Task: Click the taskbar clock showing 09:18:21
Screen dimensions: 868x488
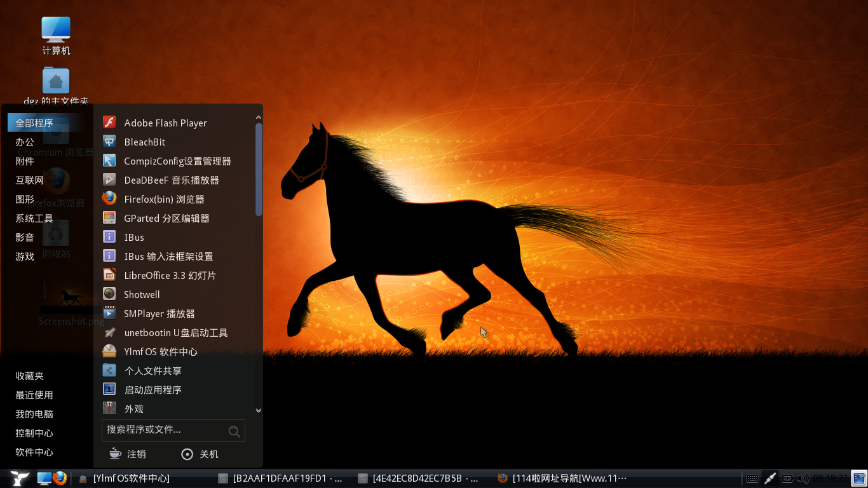Action: click(831, 478)
